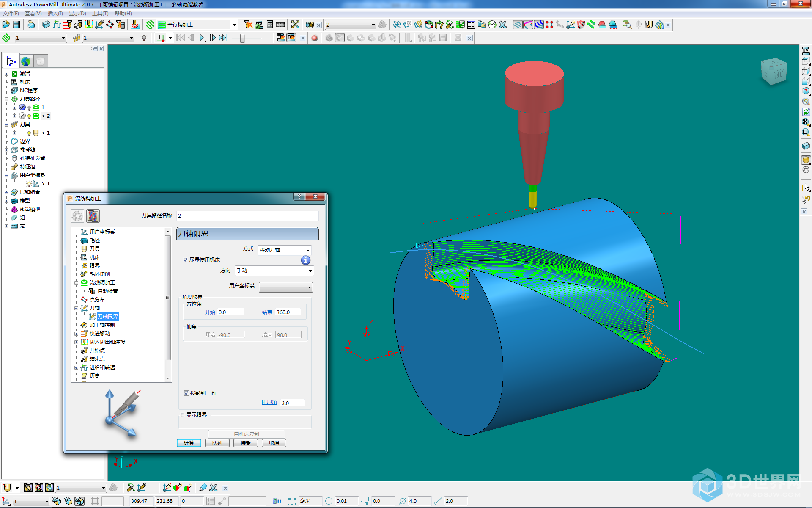Click the 阻尼角 value field 3.0
Viewport: 812px width, 508px height.
tap(293, 403)
